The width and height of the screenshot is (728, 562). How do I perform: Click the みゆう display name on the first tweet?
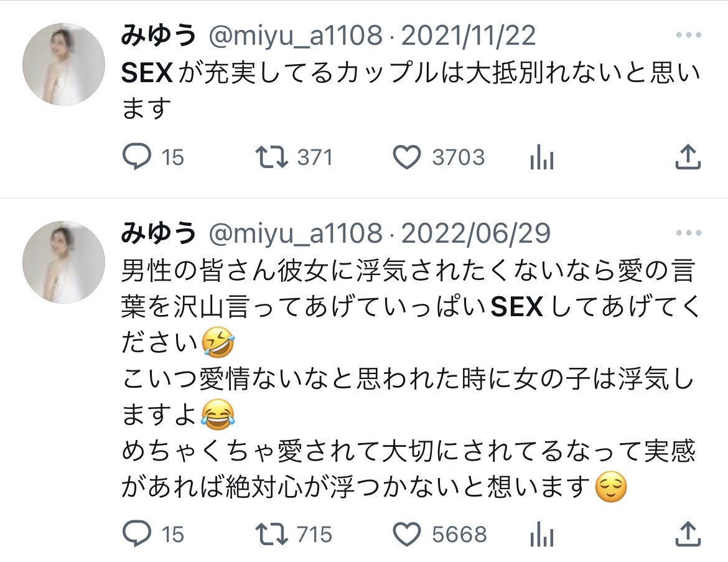pos(159,35)
